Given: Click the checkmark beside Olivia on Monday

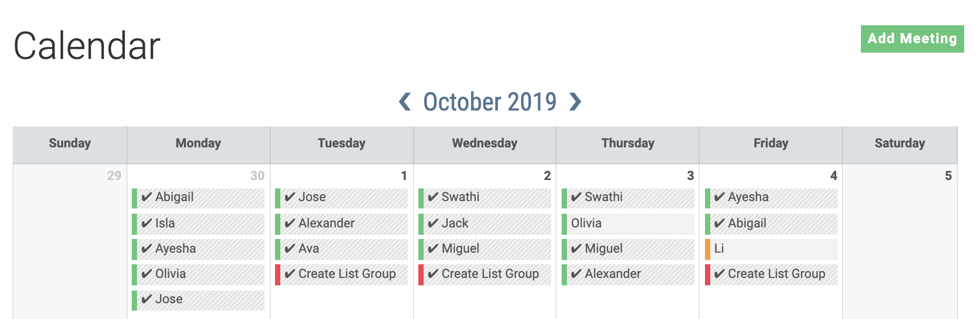Looking at the screenshot, I should (147, 274).
